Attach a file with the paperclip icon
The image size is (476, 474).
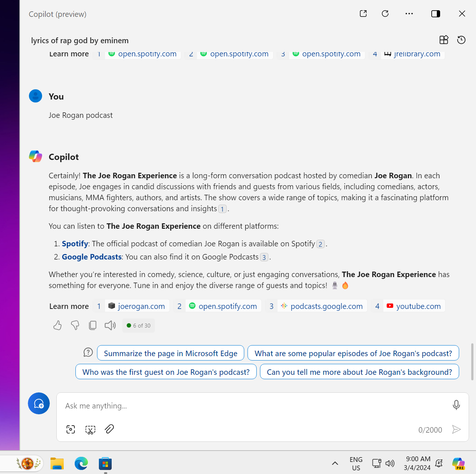click(109, 429)
